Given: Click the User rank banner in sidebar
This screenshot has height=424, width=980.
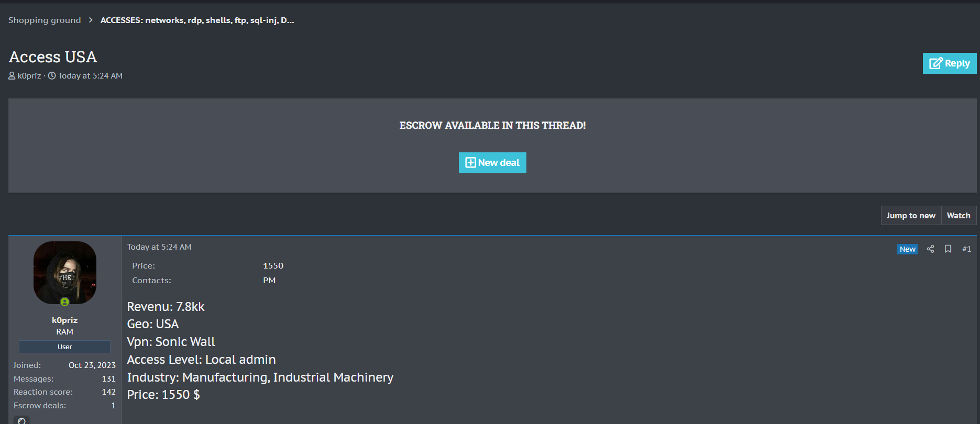Looking at the screenshot, I should click(64, 347).
